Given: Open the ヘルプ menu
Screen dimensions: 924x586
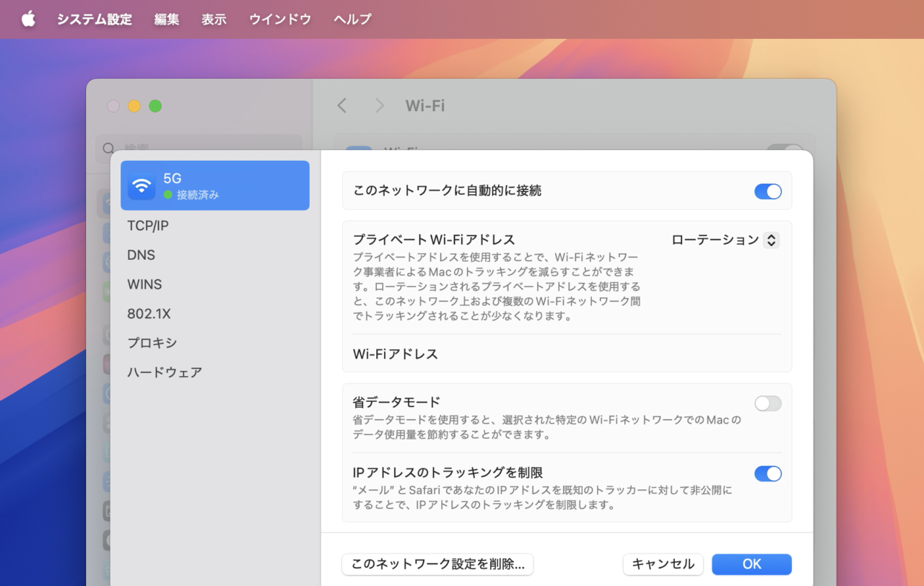Looking at the screenshot, I should point(352,19).
